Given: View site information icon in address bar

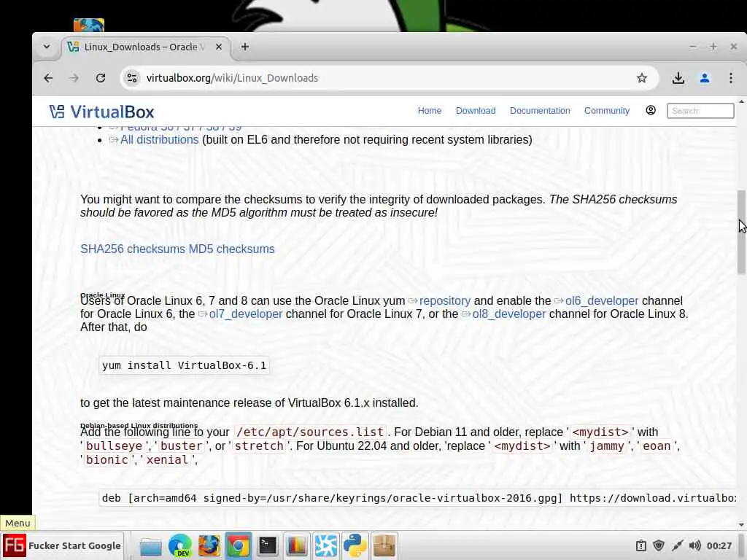Looking at the screenshot, I should click(132, 78).
